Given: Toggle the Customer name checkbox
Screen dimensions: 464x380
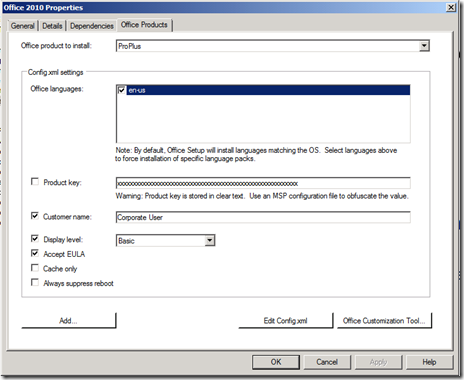Looking at the screenshot, I should click(35, 216).
